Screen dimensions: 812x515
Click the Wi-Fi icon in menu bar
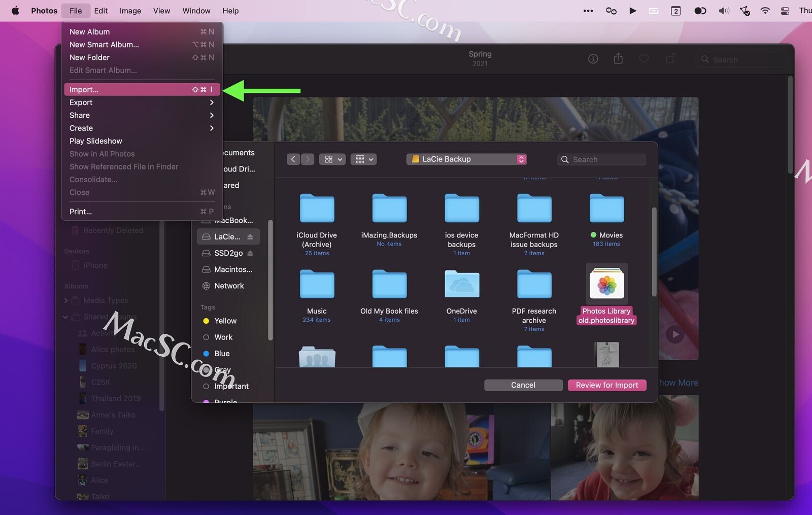(765, 11)
